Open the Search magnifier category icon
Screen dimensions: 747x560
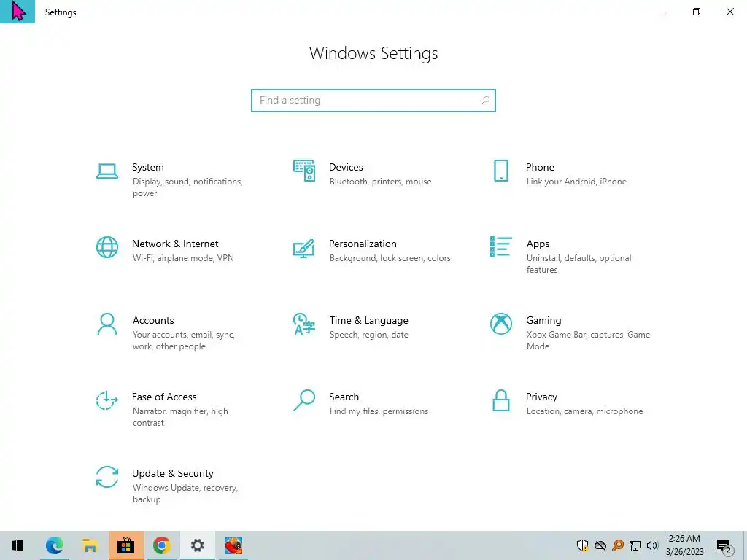pos(304,400)
